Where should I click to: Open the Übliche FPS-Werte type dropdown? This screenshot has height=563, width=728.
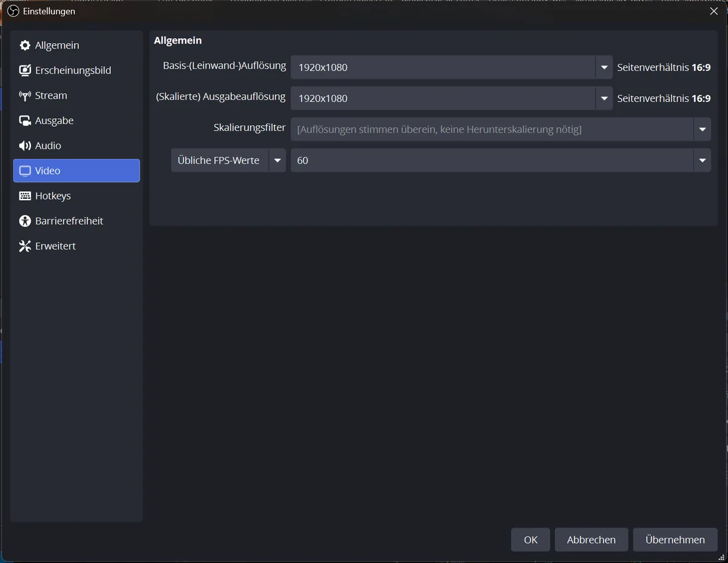[x=228, y=160]
